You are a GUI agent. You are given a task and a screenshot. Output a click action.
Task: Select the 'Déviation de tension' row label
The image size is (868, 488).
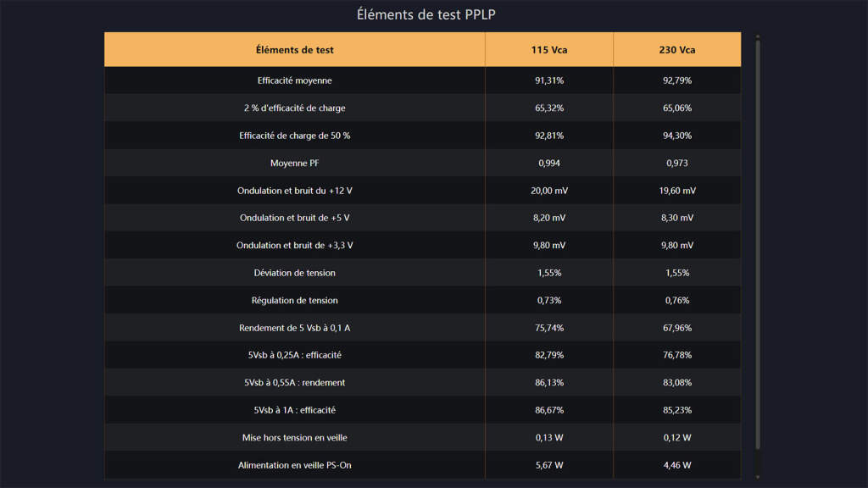coord(294,273)
